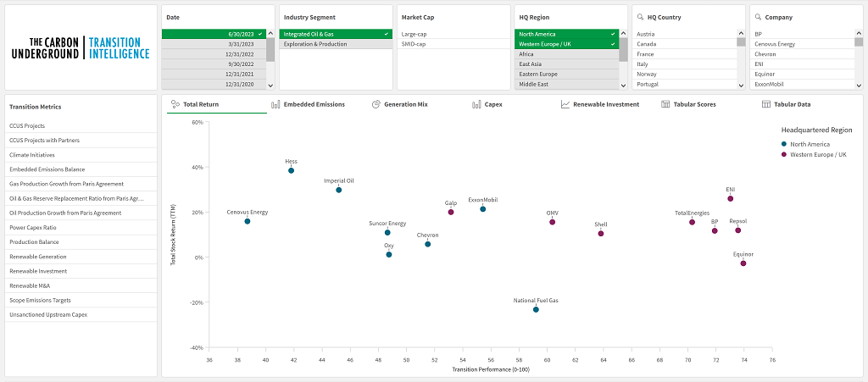Deselect the 6/30/2023 date filter
Screen dimensions: 868x382
click(x=214, y=34)
